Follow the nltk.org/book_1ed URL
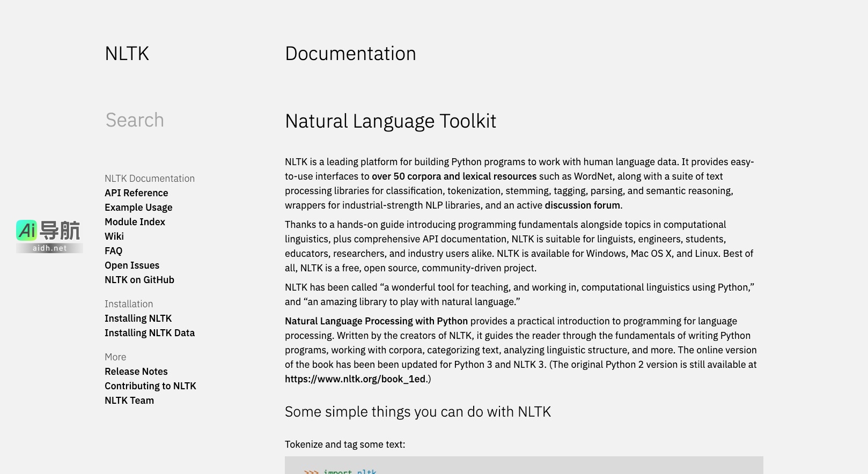This screenshot has height=474, width=868. pos(355,379)
